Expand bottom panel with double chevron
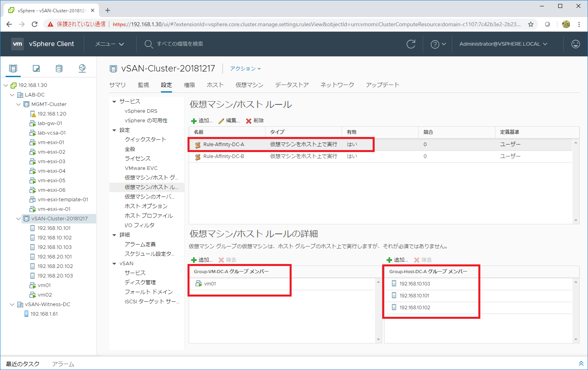588x370 pixels. (x=581, y=364)
